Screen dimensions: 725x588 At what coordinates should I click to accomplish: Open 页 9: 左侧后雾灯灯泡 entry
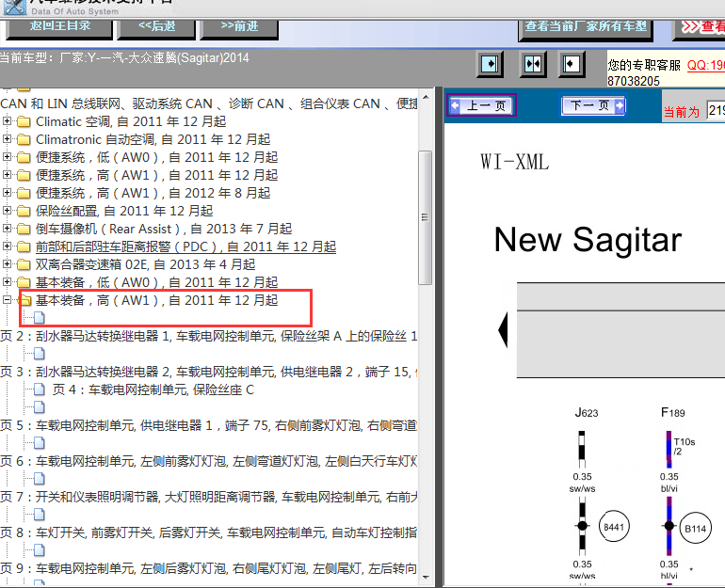(x=208, y=568)
